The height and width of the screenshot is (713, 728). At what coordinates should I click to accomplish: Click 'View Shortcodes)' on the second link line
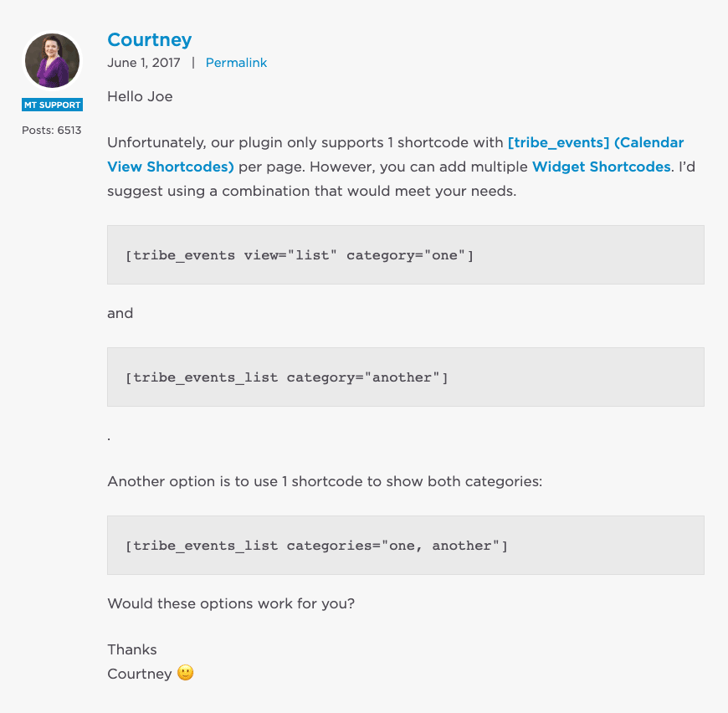click(x=171, y=167)
